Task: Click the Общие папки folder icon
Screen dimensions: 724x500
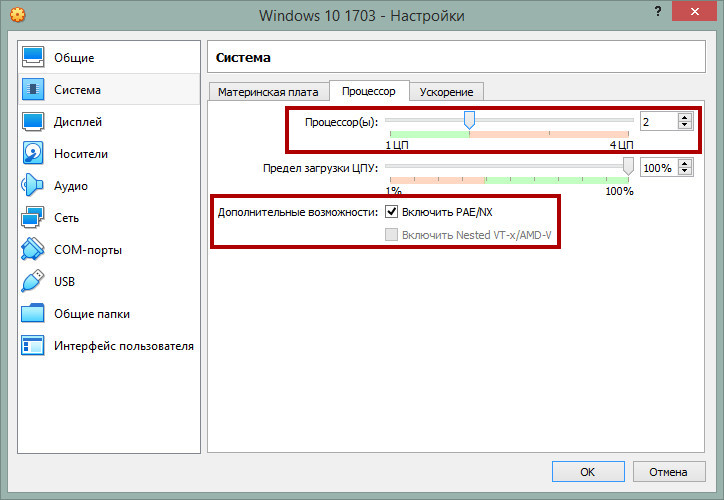Action: (33, 313)
